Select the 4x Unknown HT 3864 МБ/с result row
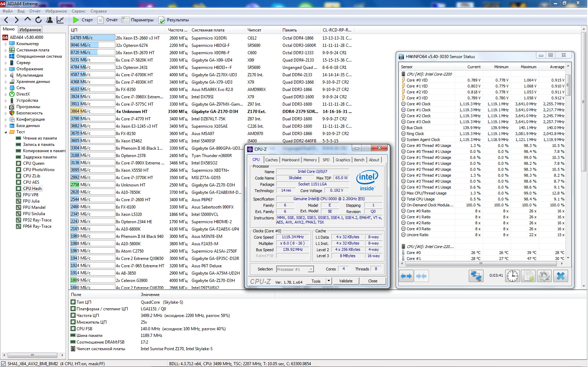588x367 pixels. click(x=211, y=112)
